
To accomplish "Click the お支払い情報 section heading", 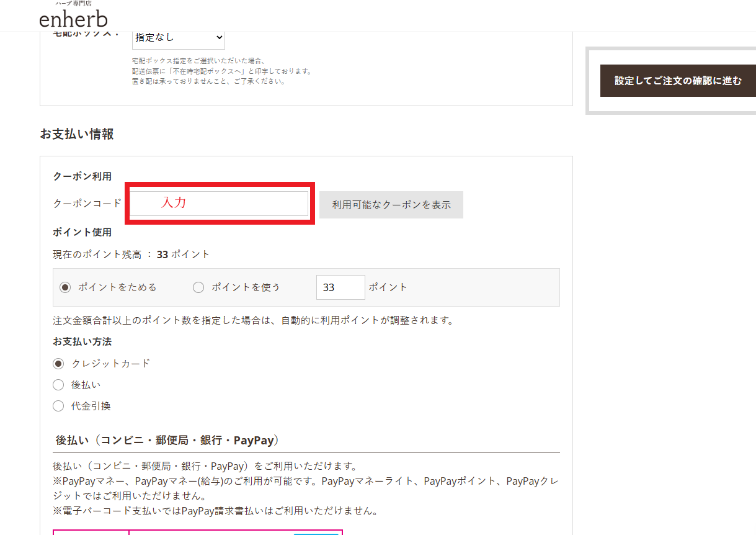I will (76, 134).
